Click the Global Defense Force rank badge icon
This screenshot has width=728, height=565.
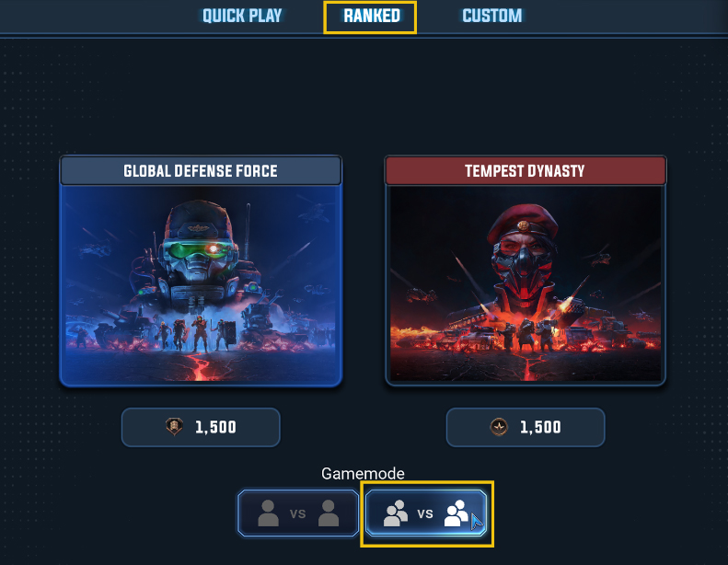(x=175, y=427)
